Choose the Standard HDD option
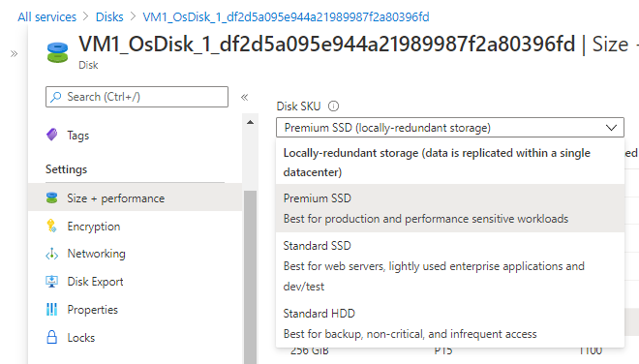 pos(450,323)
